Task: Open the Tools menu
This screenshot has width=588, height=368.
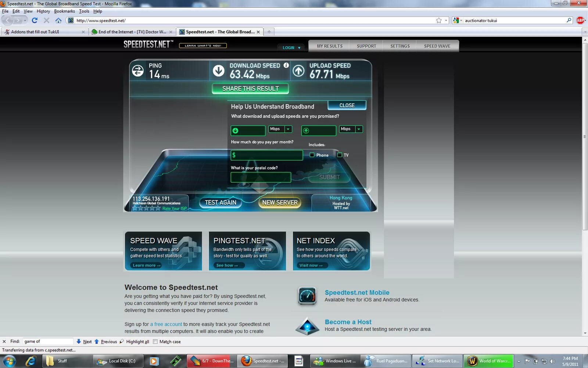Action: pyautogui.click(x=84, y=11)
